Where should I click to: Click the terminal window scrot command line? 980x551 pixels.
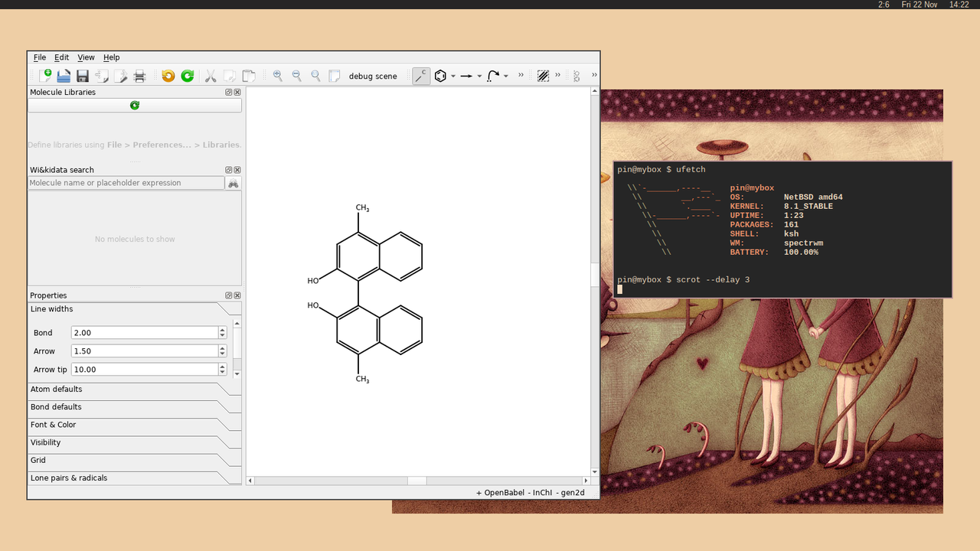click(684, 279)
